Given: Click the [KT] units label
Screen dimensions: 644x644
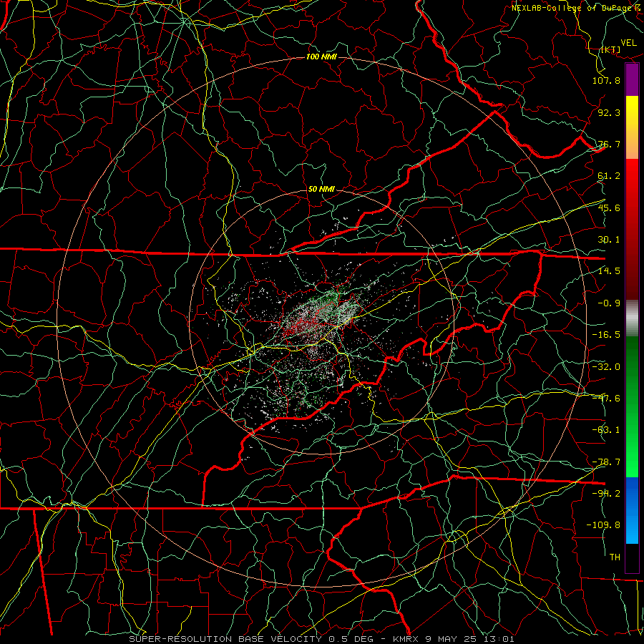Looking at the screenshot, I should pos(611,49).
